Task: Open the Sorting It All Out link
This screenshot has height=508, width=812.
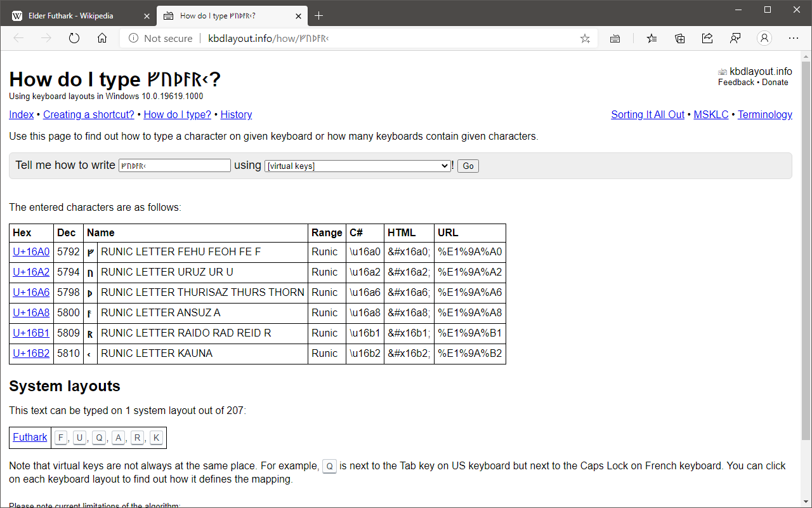Action: tap(648, 114)
